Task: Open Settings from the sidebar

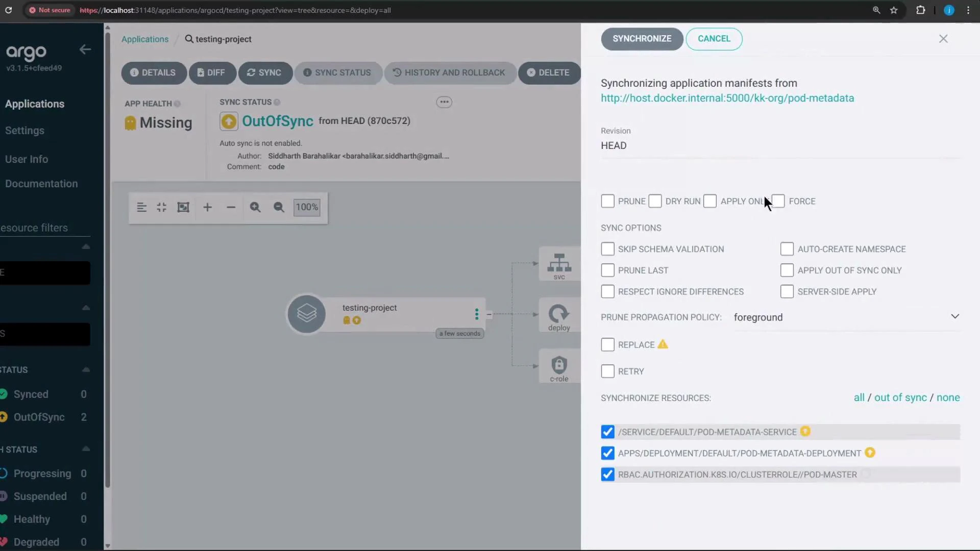Action: [24, 131]
